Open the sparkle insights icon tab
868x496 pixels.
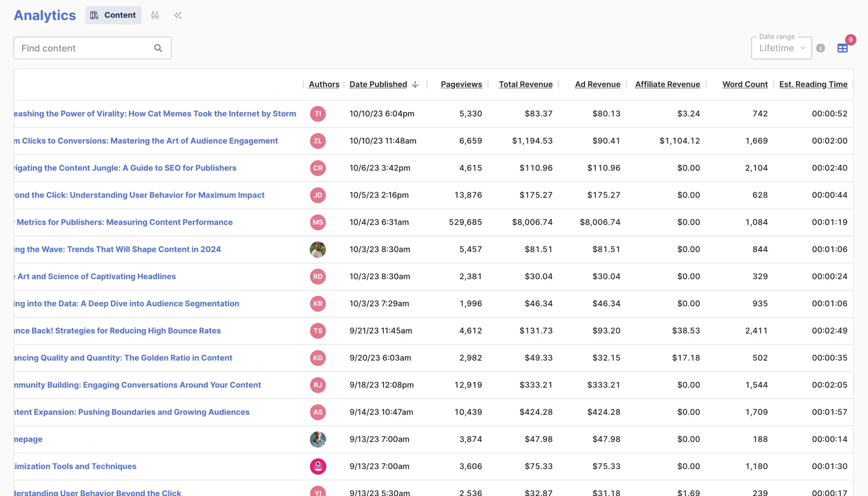tap(177, 15)
